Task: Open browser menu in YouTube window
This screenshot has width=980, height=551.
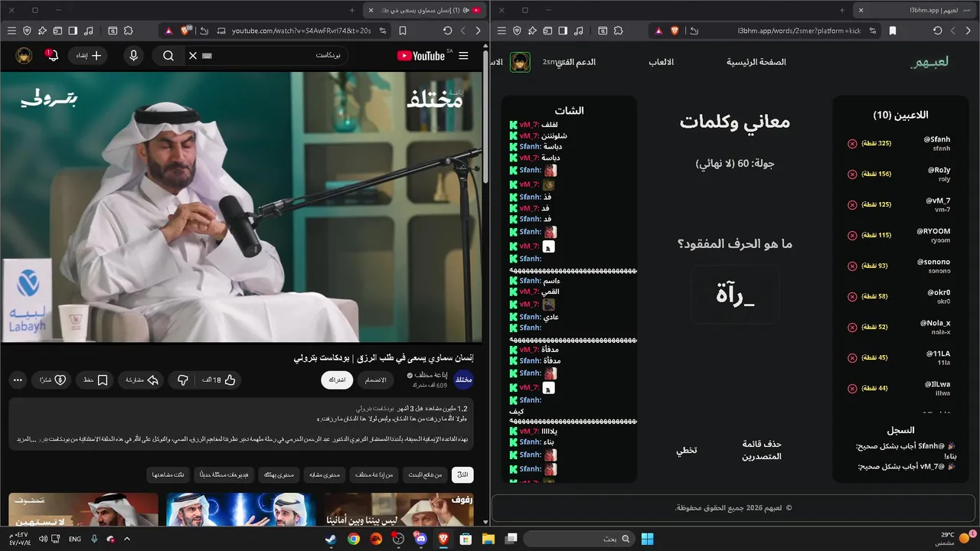Action: tap(11, 31)
